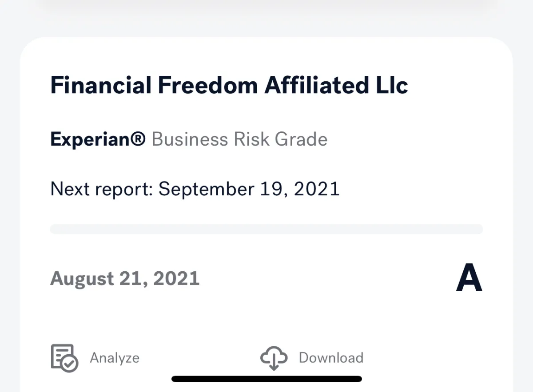Tap the word Risk in the subtitle
533x392 pixels.
click(x=252, y=139)
